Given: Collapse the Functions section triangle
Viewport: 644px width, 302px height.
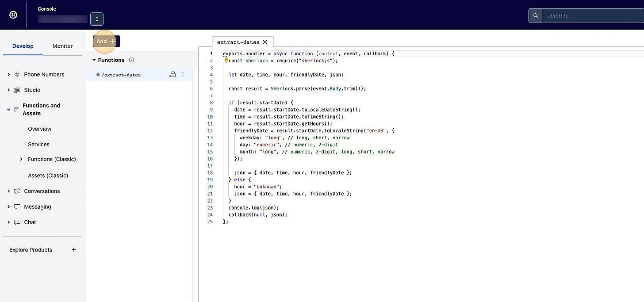Looking at the screenshot, I should [94, 60].
